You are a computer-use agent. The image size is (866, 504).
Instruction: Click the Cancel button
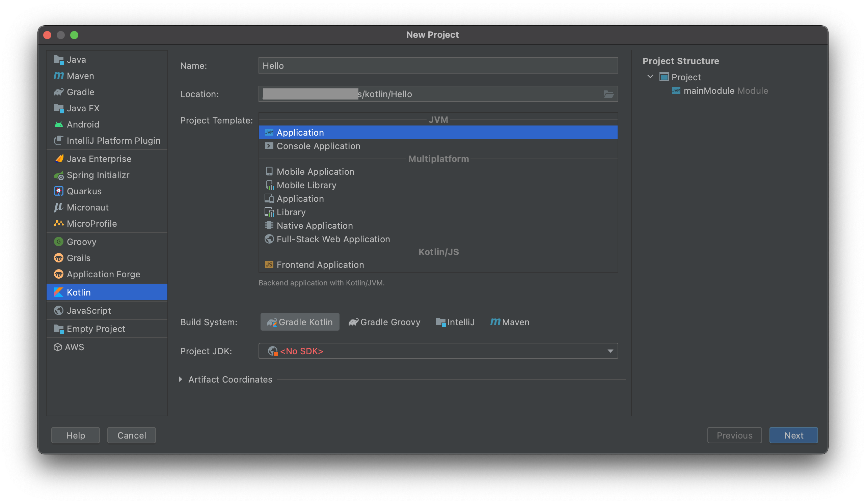[132, 435]
